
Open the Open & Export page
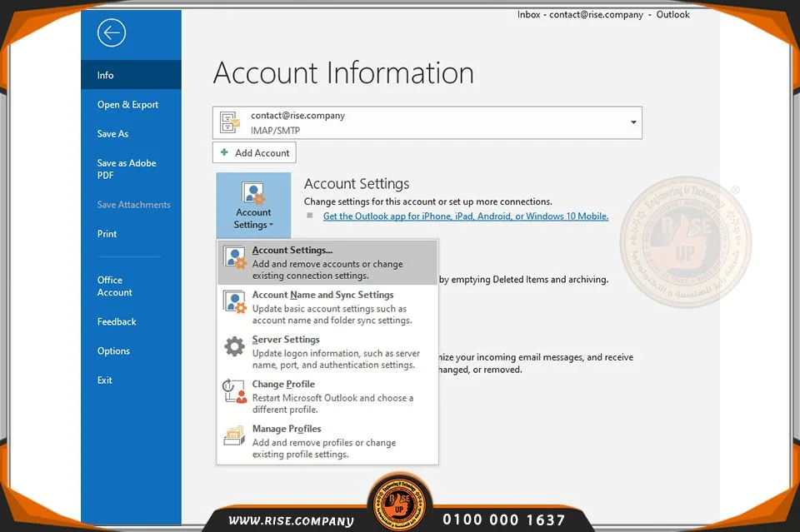pyautogui.click(x=127, y=104)
